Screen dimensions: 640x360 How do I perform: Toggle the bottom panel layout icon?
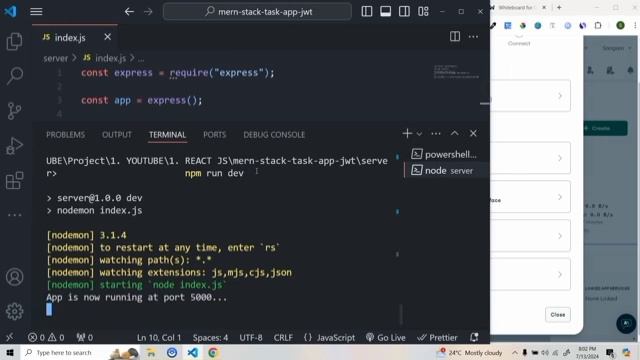385,11
